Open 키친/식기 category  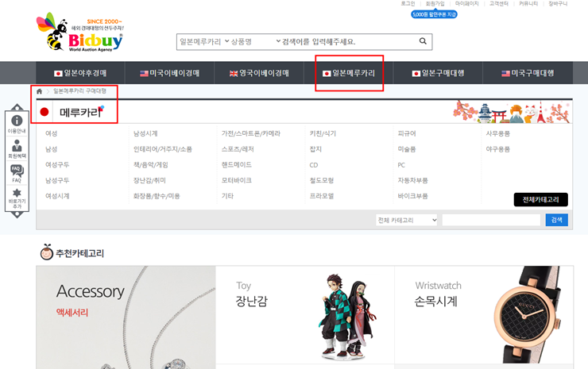(323, 133)
